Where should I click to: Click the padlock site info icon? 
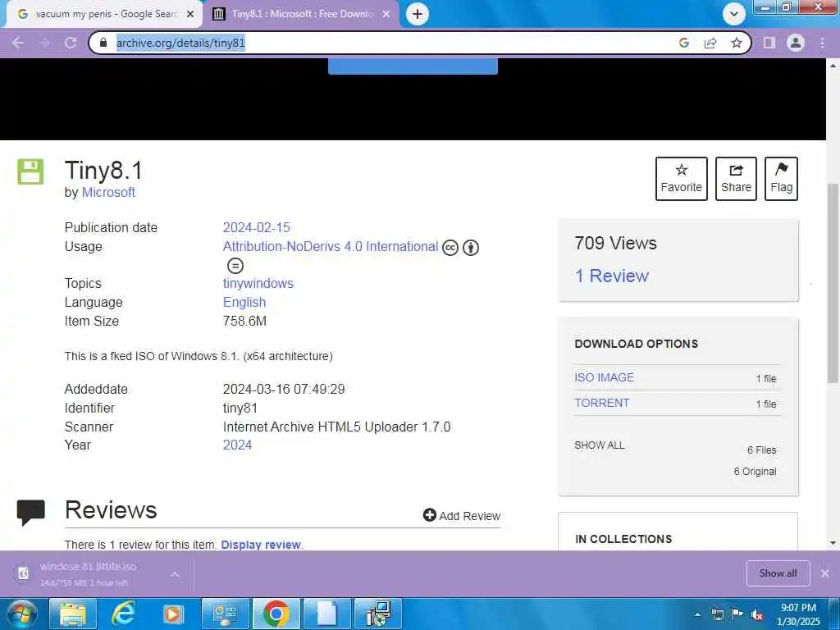click(x=103, y=43)
